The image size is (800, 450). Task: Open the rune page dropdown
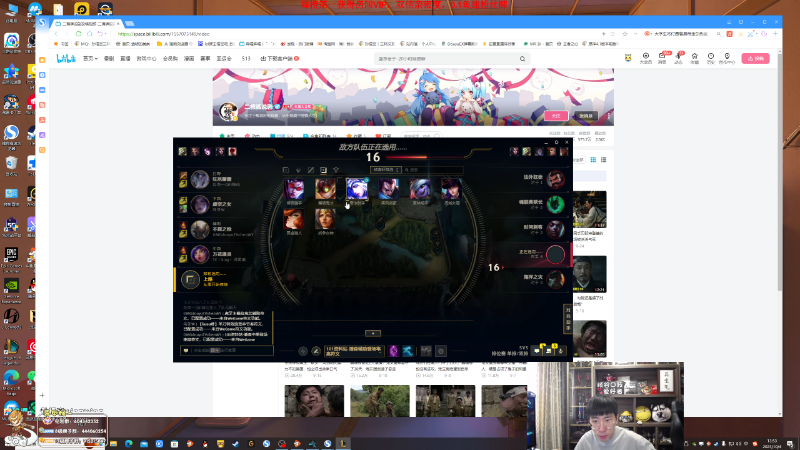pos(354,351)
